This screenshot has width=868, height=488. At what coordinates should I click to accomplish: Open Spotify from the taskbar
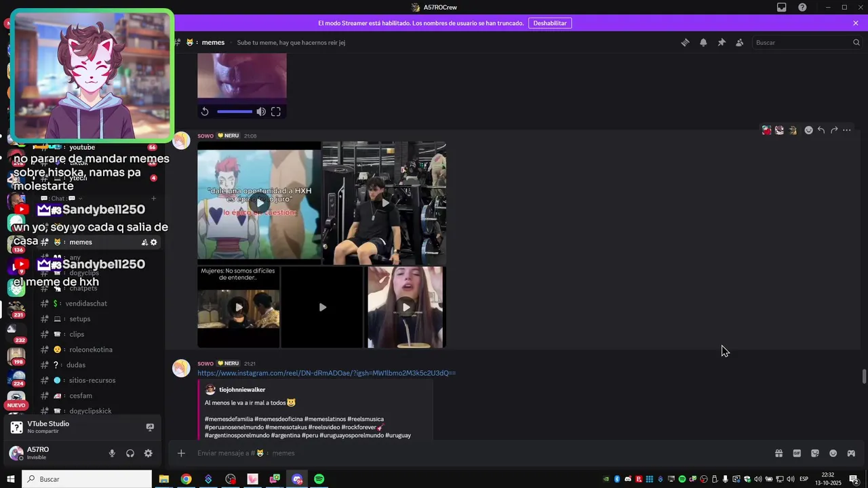pyautogui.click(x=319, y=479)
